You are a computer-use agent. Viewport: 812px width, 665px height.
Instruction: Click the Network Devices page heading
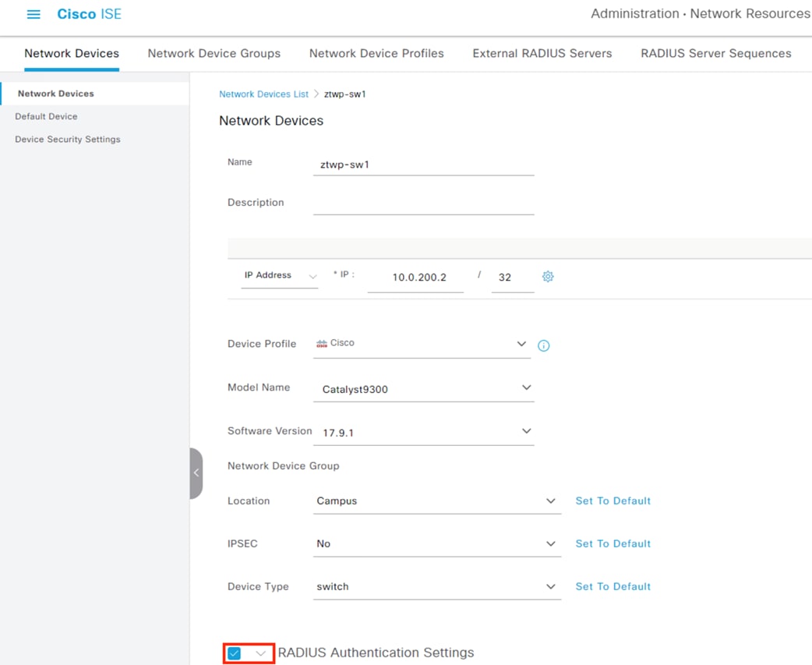point(271,121)
